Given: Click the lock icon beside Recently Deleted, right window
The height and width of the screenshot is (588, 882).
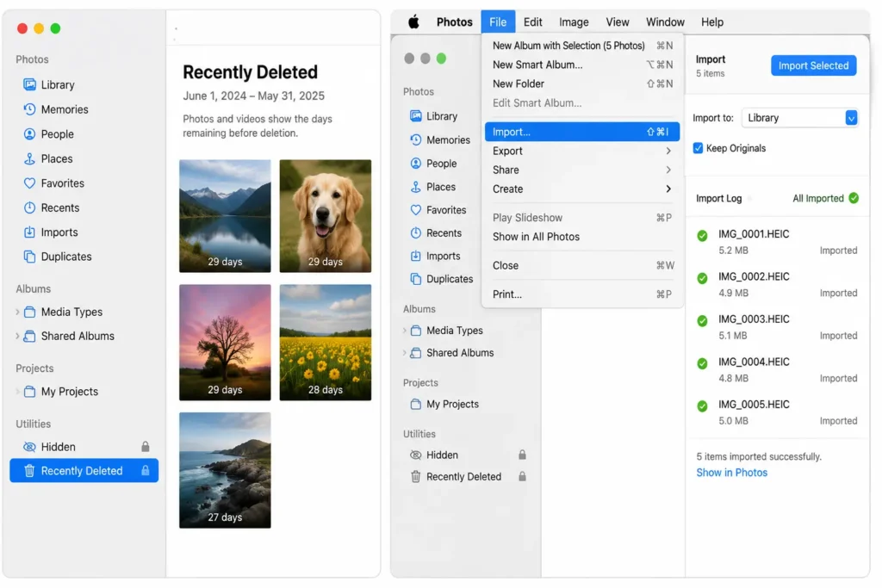Looking at the screenshot, I should pos(522,477).
